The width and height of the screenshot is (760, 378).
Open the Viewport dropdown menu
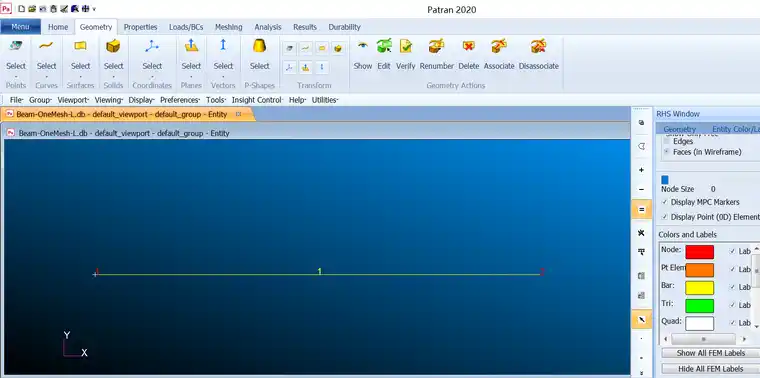coord(73,100)
